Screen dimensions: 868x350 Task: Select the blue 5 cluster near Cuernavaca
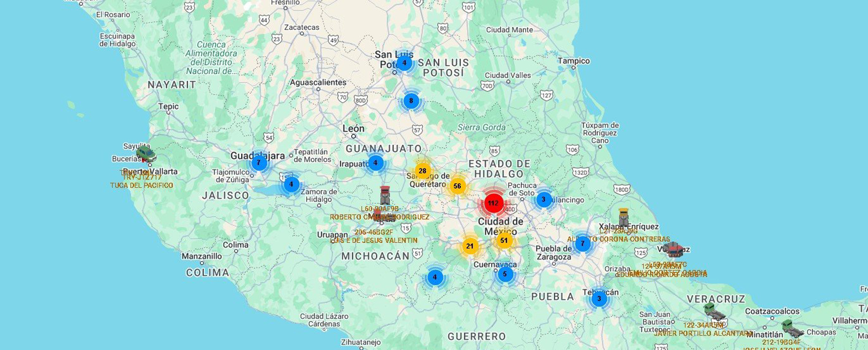pos(505,274)
